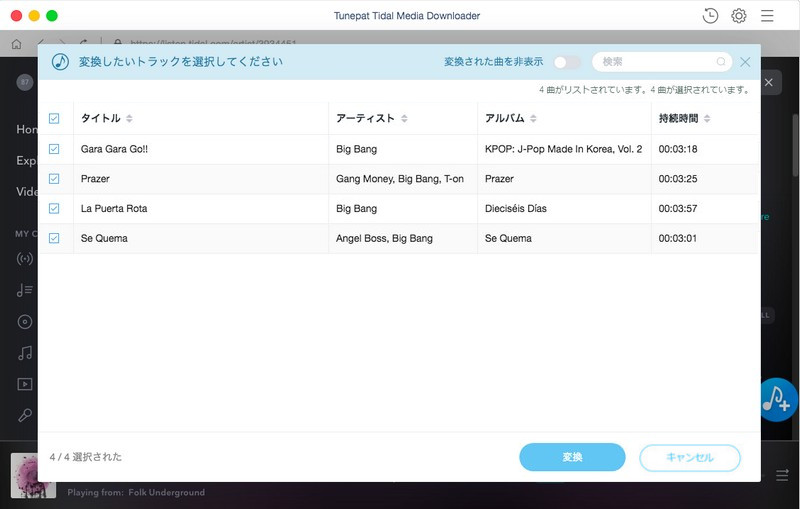
Task: Click the 4 / 4 選択された status text
Action: (86, 457)
